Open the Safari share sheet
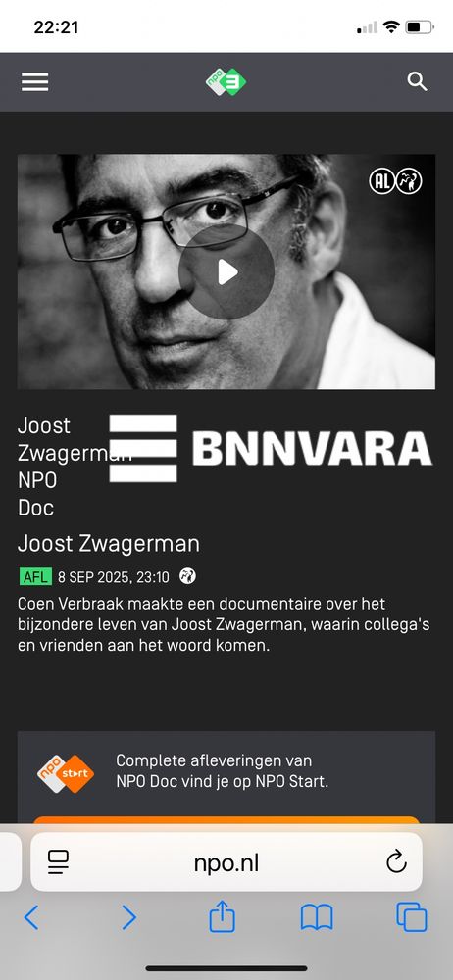 pyautogui.click(x=223, y=916)
